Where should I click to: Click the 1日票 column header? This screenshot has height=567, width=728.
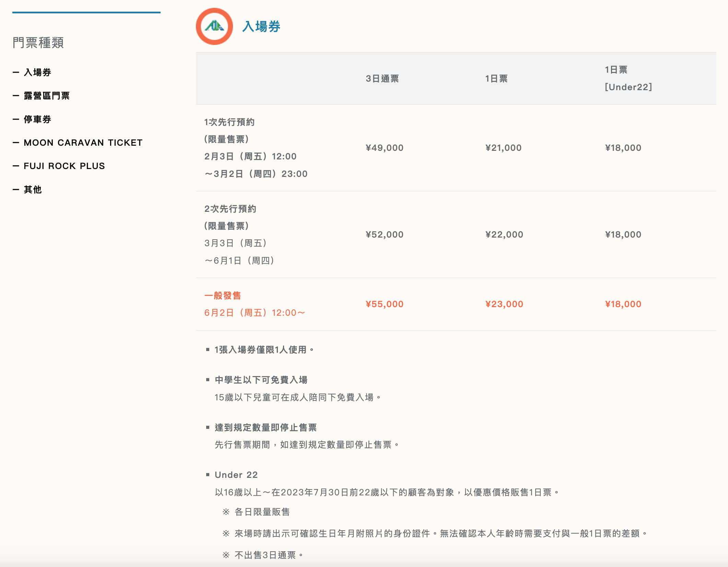tap(496, 79)
